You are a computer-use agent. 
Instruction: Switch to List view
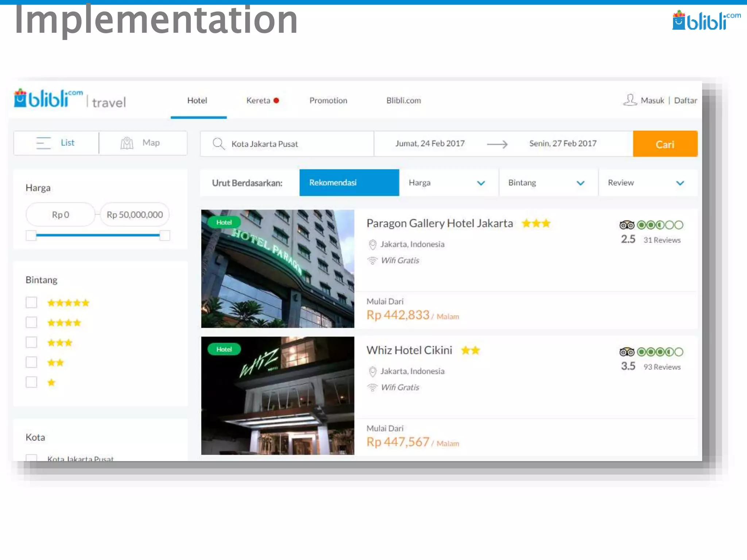[x=56, y=143]
